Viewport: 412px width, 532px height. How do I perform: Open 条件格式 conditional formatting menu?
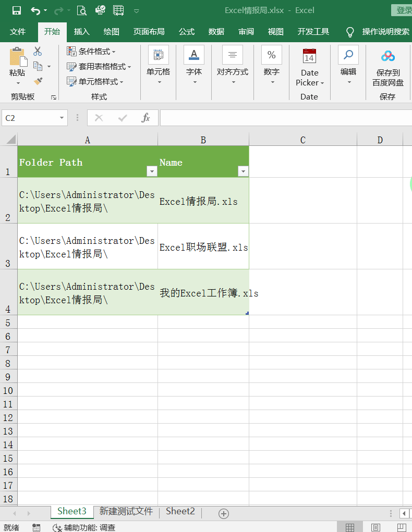(91, 52)
